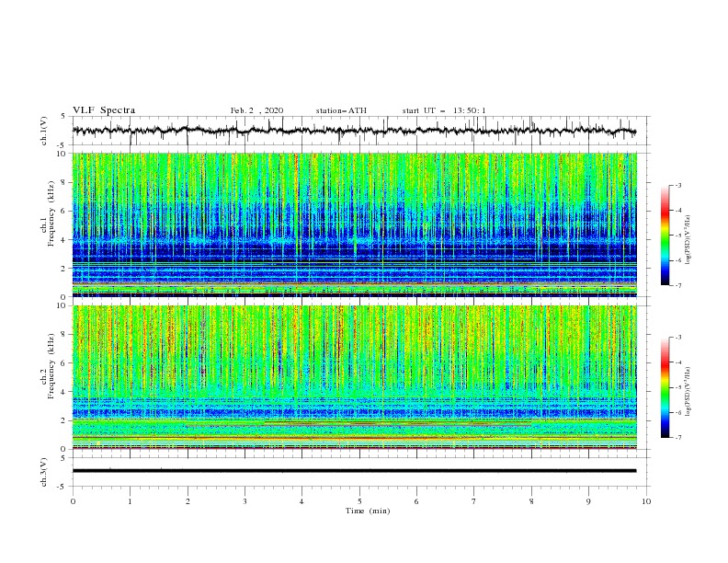Click the ch.2 spectrogram panel
This screenshot has height=563, width=728.
pos(354,377)
